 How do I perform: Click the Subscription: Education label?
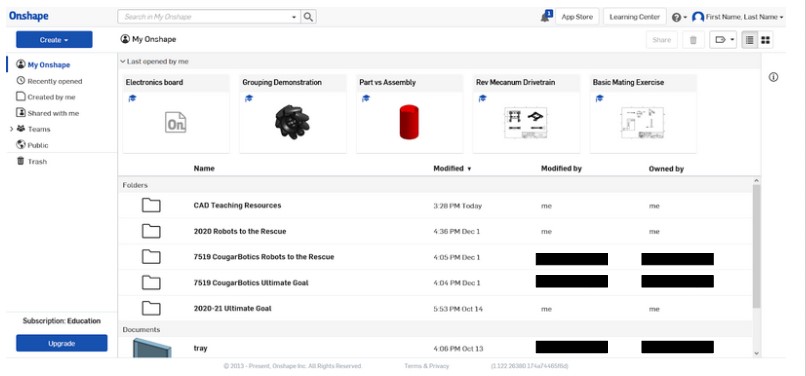[x=62, y=321]
